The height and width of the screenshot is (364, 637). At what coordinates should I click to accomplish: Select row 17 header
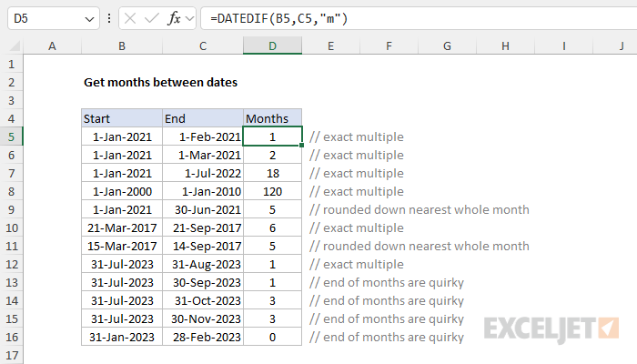click(x=11, y=356)
